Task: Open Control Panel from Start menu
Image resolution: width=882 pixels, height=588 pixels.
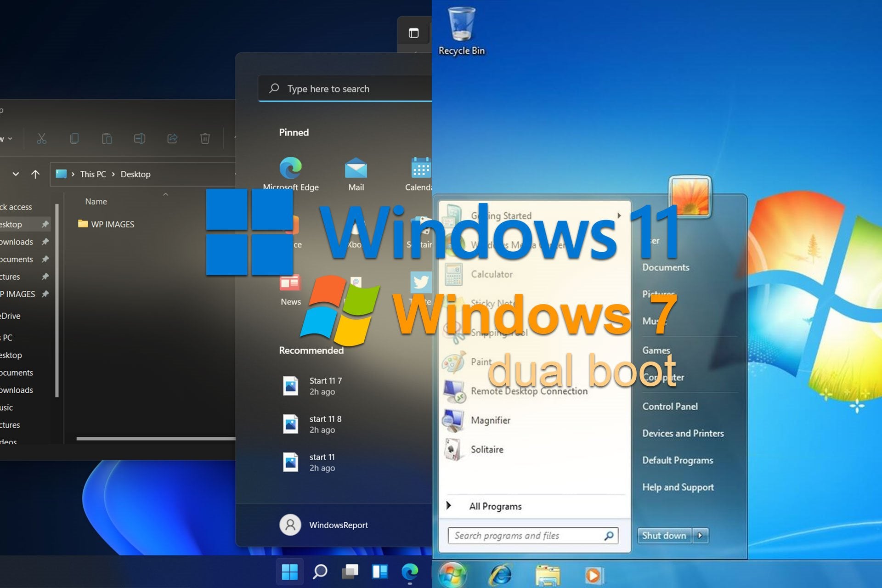Action: click(x=670, y=406)
